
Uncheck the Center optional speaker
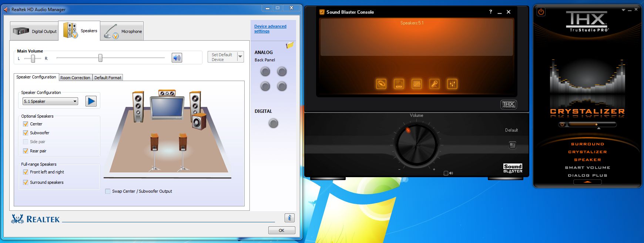(x=26, y=124)
